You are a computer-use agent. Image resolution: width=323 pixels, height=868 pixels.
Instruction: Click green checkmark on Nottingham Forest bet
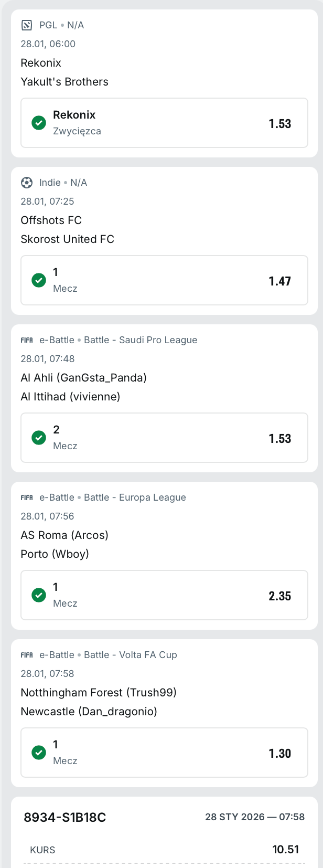39,753
